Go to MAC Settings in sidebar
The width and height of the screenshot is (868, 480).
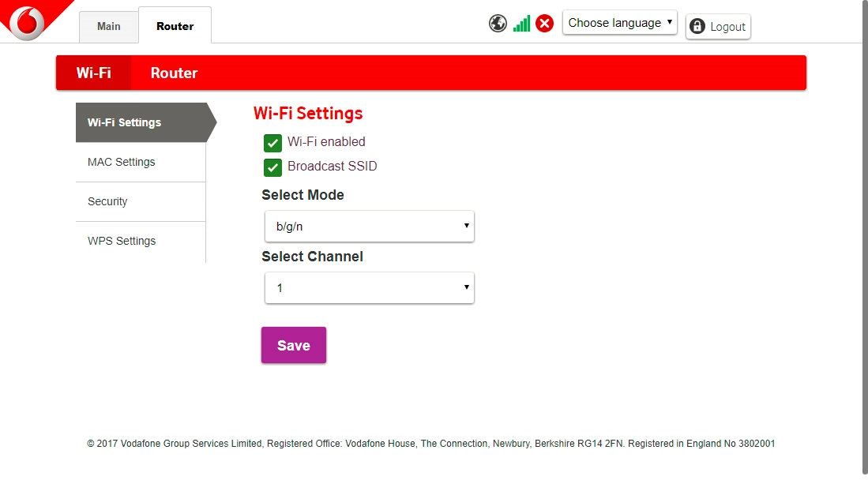pos(122,162)
